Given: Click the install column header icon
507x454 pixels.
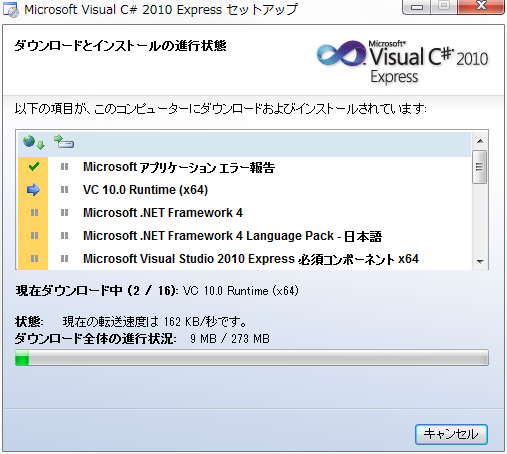Looking at the screenshot, I should coord(64,141).
